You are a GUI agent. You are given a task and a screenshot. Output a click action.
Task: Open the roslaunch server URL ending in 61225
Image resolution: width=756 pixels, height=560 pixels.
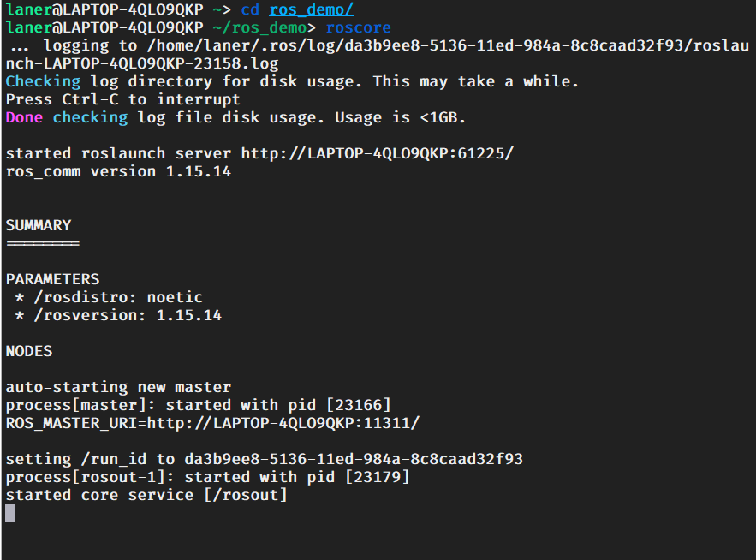point(378,153)
